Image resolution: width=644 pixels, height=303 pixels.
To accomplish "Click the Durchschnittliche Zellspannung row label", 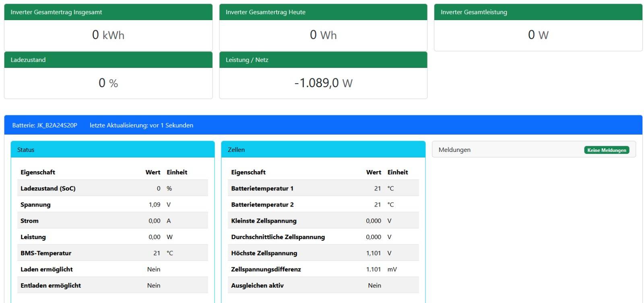I will tap(278, 237).
